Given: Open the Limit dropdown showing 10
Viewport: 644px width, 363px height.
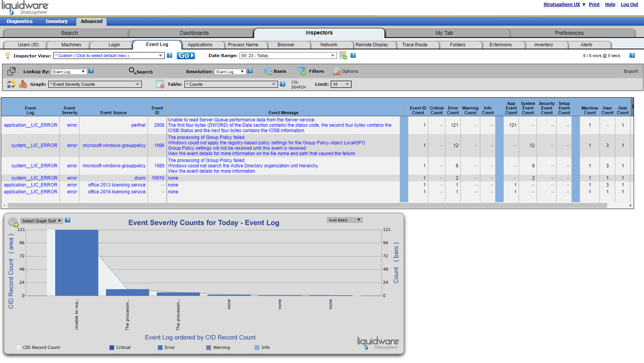Looking at the screenshot, I should (341, 84).
